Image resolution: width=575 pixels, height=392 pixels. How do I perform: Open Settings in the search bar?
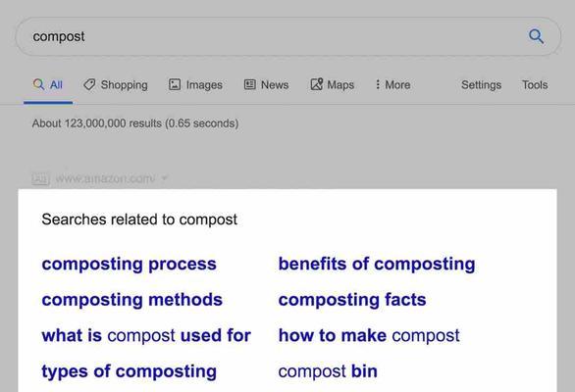pyautogui.click(x=481, y=85)
